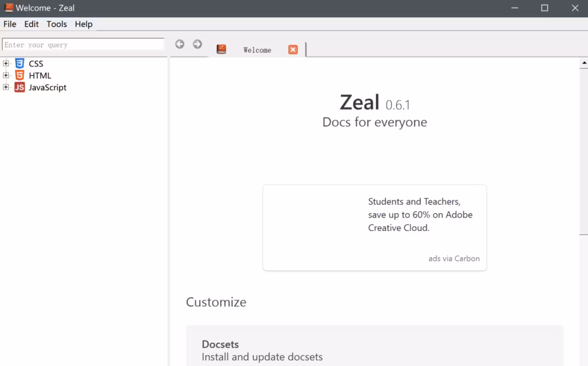The image size is (588, 366).
Task: Select JavaScript in the docset list
Action: click(x=47, y=88)
